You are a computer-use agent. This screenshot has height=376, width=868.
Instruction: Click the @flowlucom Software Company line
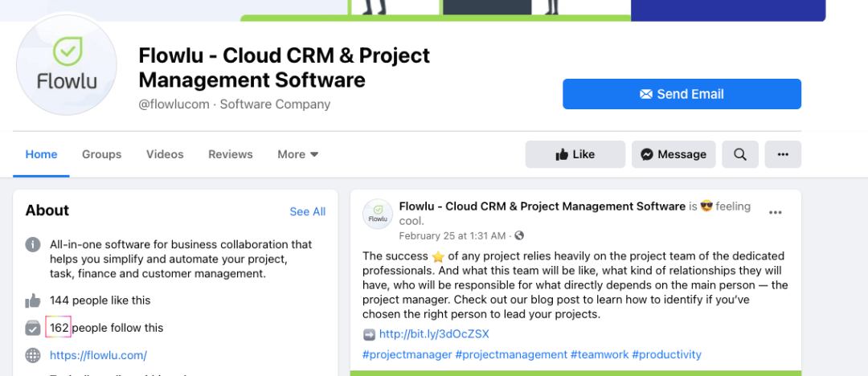point(234,104)
